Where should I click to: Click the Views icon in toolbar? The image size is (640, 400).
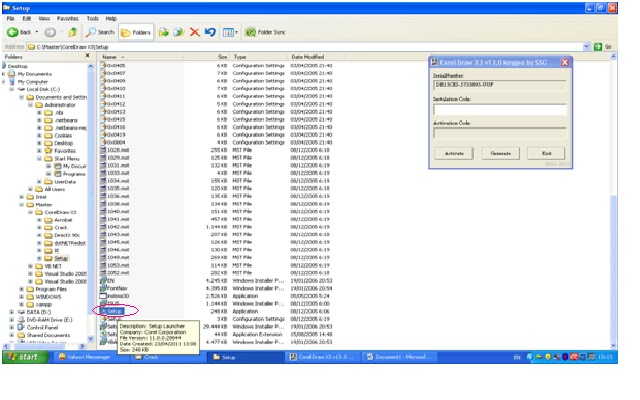point(228,32)
